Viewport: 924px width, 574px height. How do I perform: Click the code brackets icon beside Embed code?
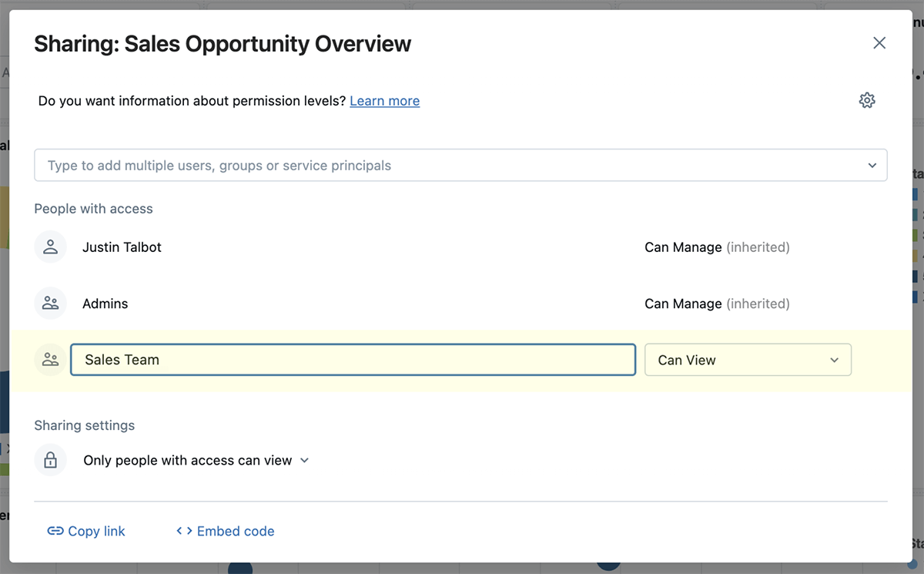click(184, 532)
